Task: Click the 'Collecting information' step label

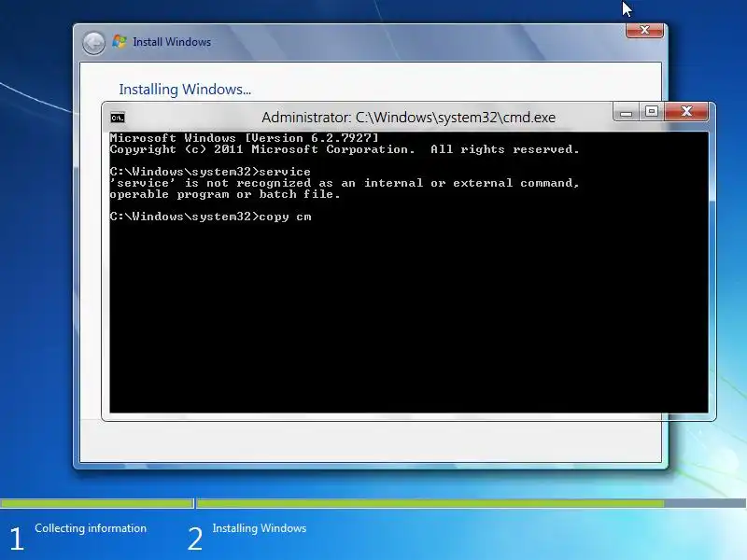Action: pos(91,528)
